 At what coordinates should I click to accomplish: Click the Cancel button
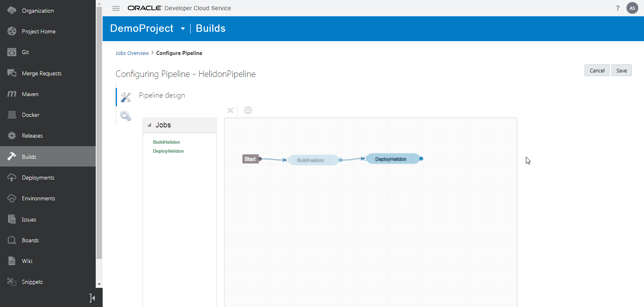[x=597, y=70]
